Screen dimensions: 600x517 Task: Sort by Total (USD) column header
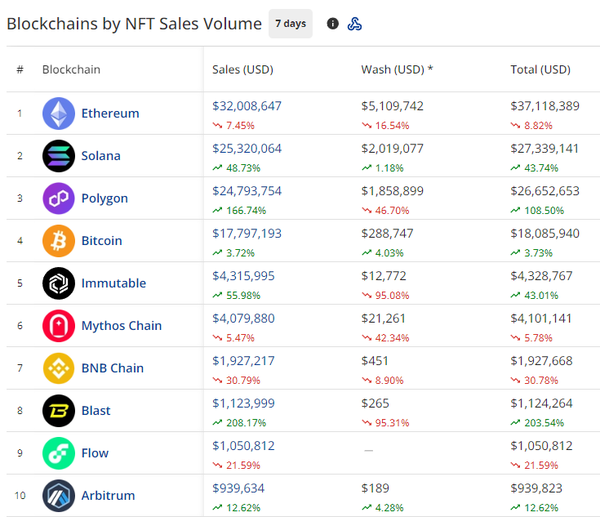pos(540,70)
